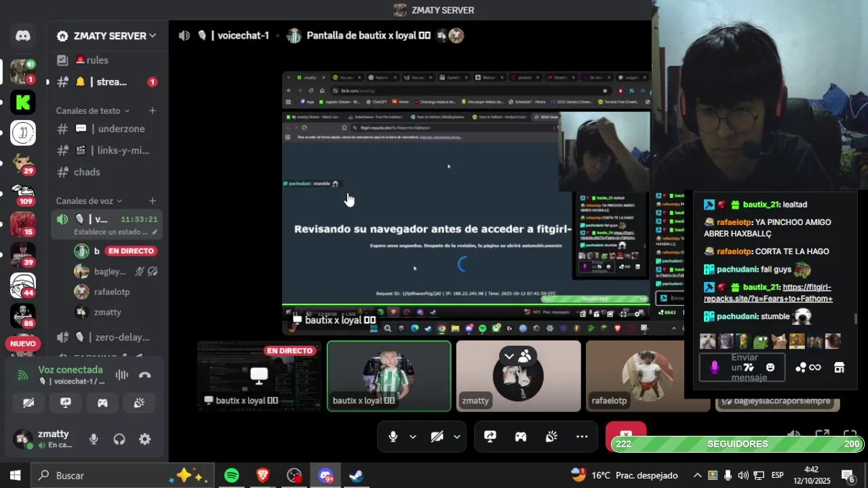Image resolution: width=868 pixels, height=488 pixels.
Task: Collapse Canales de voz category
Action: (x=89, y=201)
